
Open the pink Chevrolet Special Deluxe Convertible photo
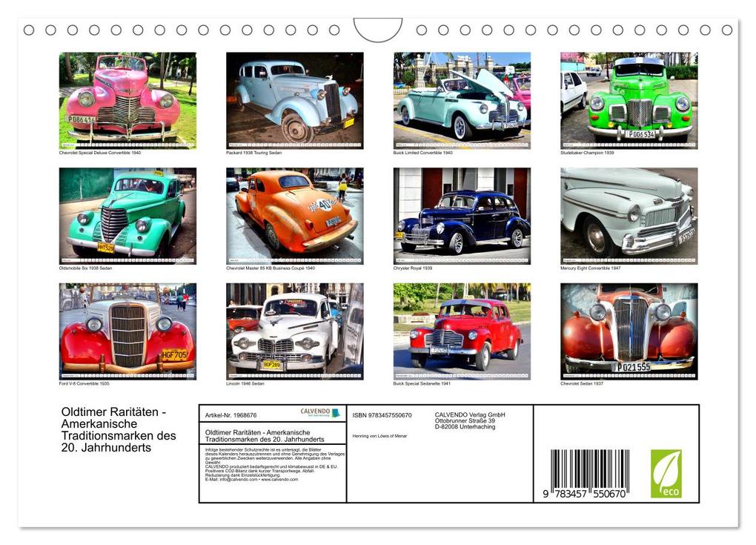[127, 100]
